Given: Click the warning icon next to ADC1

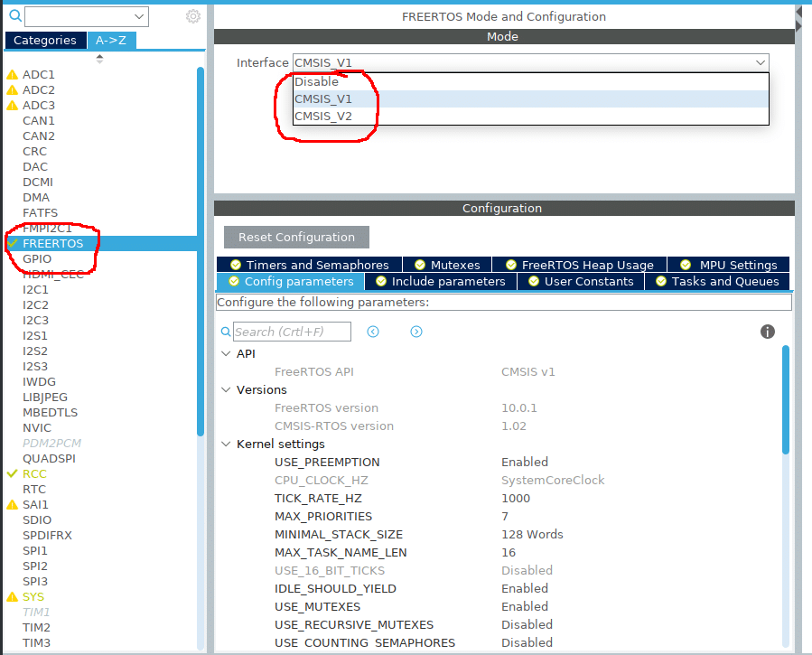Looking at the screenshot, I should (13, 75).
